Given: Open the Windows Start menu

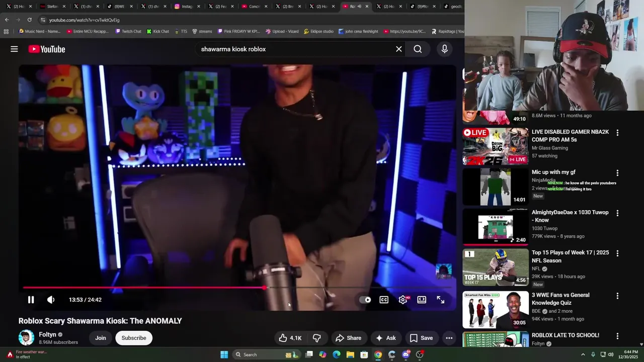Looking at the screenshot, I should click(224, 354).
